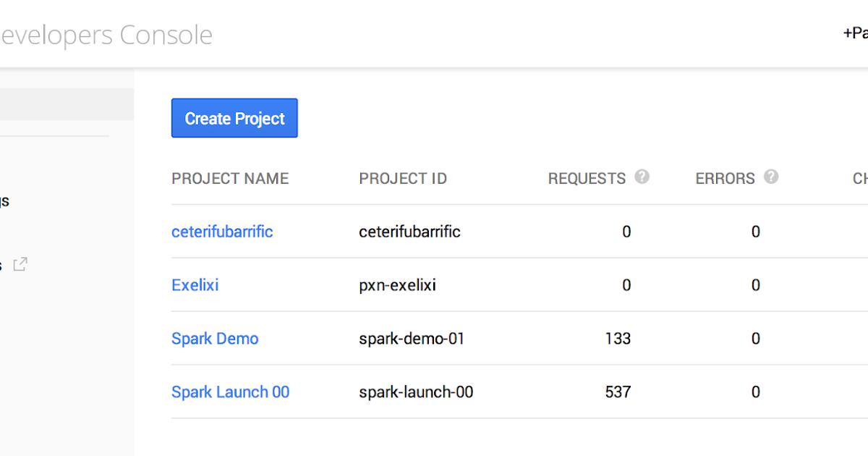
Task: Click the sidebar item ending in 'gs'
Action: tap(4, 200)
